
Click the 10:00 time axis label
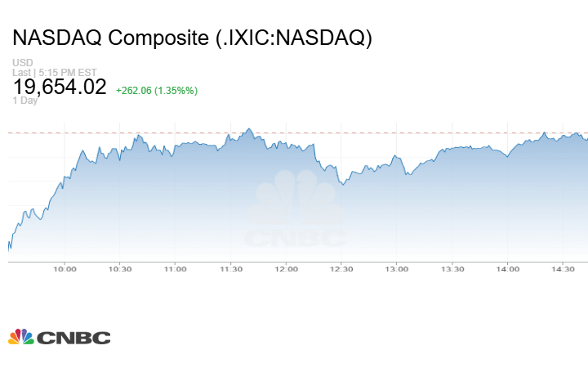click(65, 269)
